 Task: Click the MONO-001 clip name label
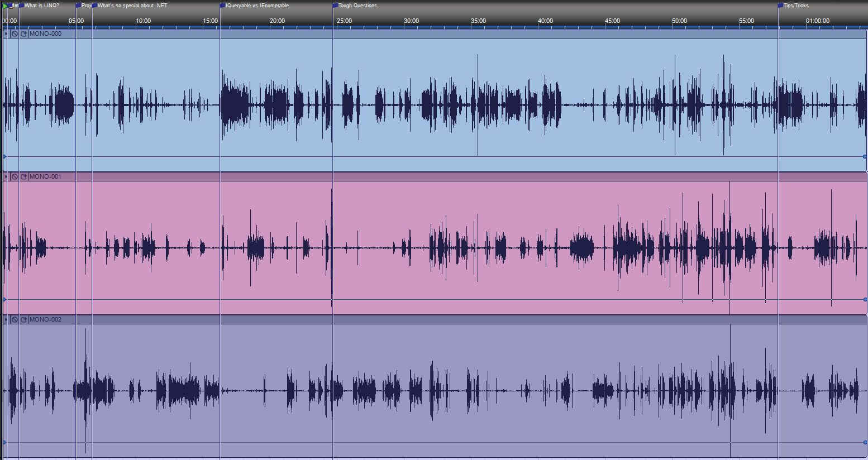click(45, 176)
